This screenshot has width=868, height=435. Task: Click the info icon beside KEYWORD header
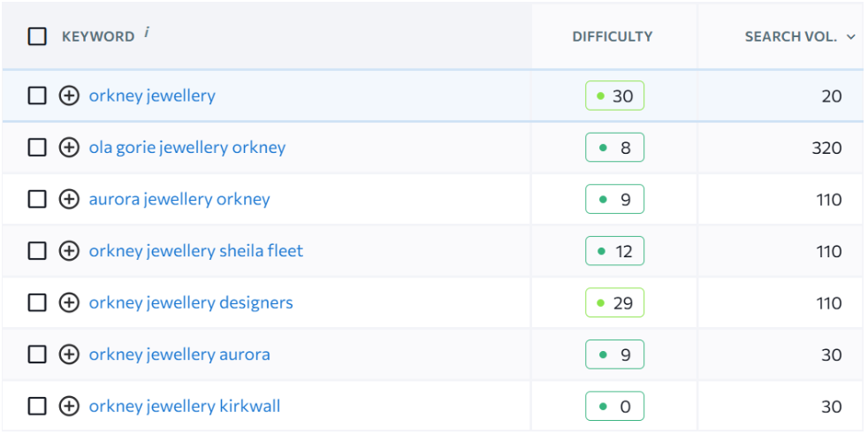147,32
